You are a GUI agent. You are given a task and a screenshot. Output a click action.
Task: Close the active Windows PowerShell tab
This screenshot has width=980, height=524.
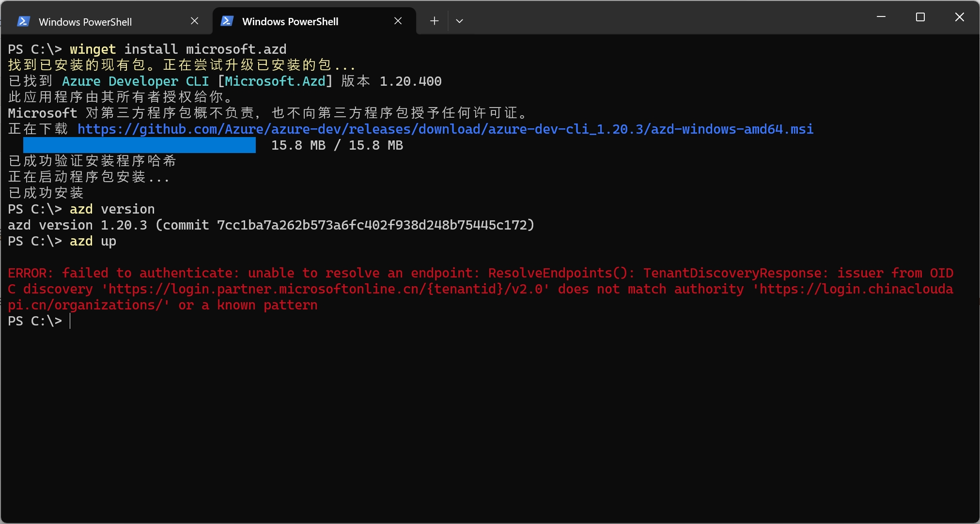(x=398, y=21)
